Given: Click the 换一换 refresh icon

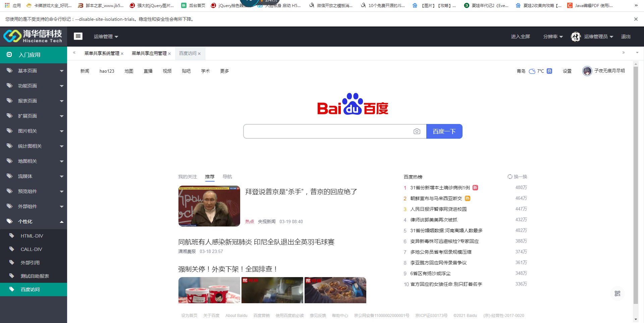Looking at the screenshot, I should pyautogui.click(x=510, y=177).
